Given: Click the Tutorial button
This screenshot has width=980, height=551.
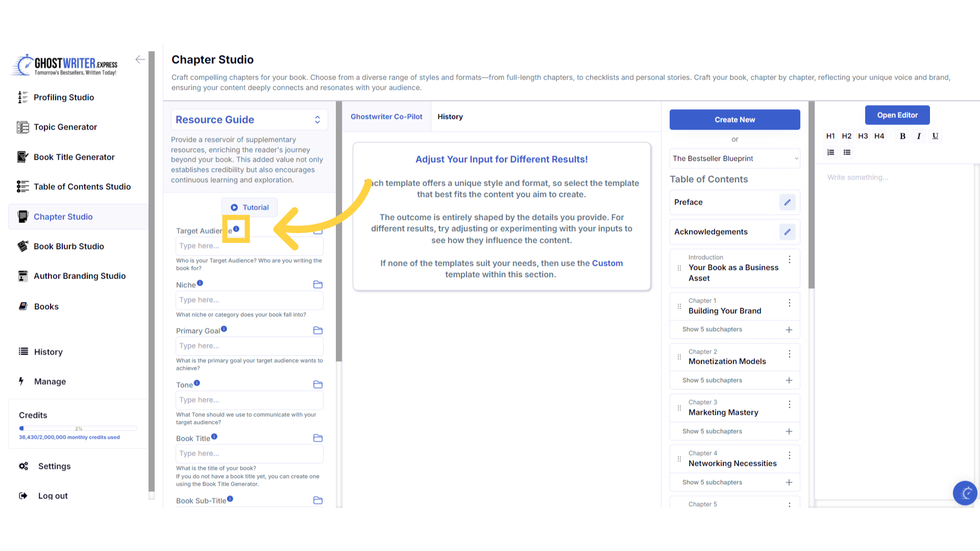Looking at the screenshot, I should coord(250,208).
